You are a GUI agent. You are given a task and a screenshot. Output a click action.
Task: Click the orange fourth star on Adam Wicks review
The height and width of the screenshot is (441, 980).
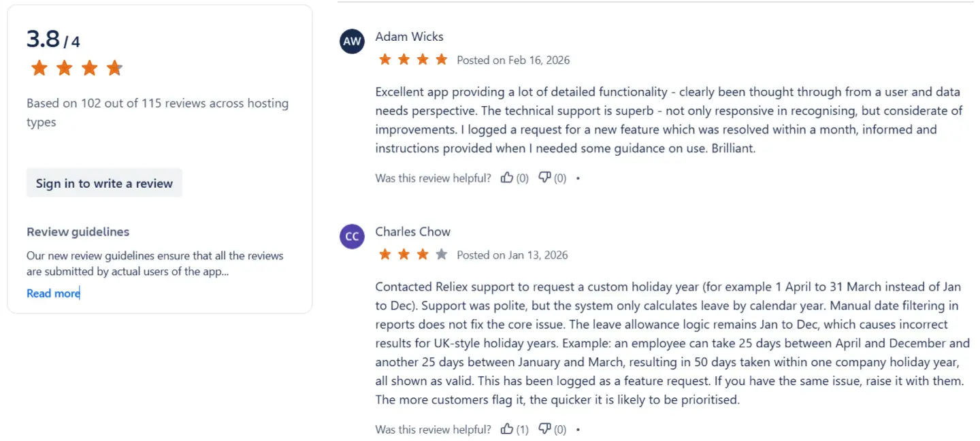pyautogui.click(x=440, y=59)
